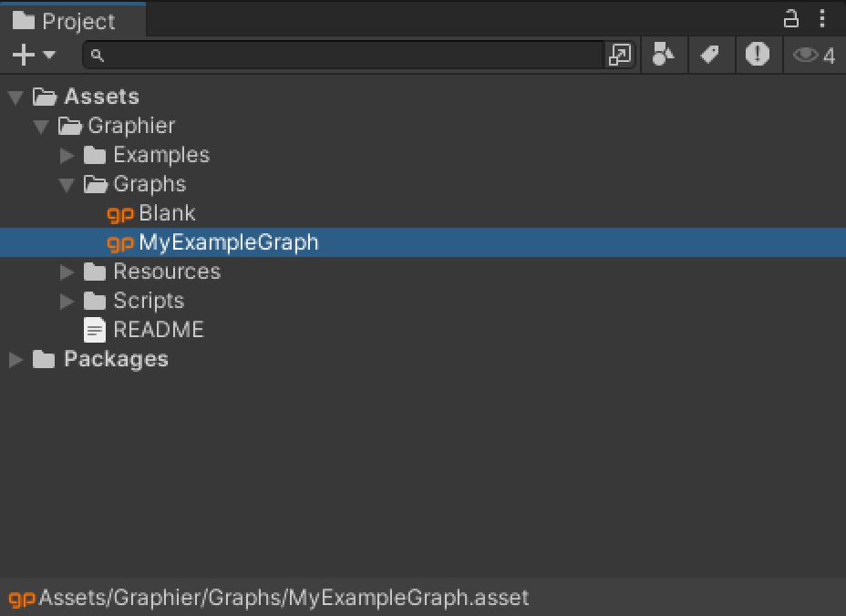Filter assets by type
846x616 pixels.
(664, 55)
